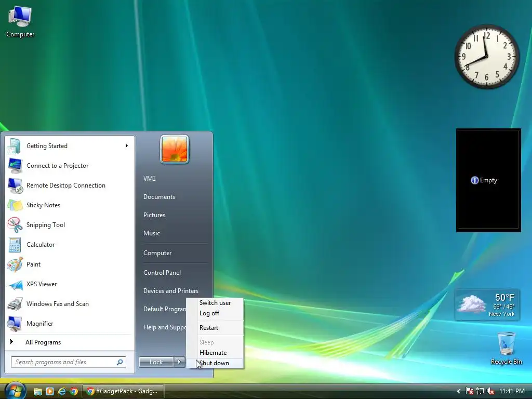Open the Snipping Tool scissors icon
This screenshot has height=399, width=532.
15,224
